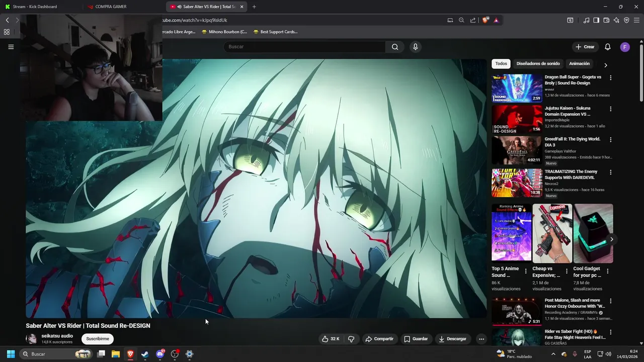Click the Brave Shields lion icon
The width and height of the screenshot is (644, 362).
pos(486,20)
